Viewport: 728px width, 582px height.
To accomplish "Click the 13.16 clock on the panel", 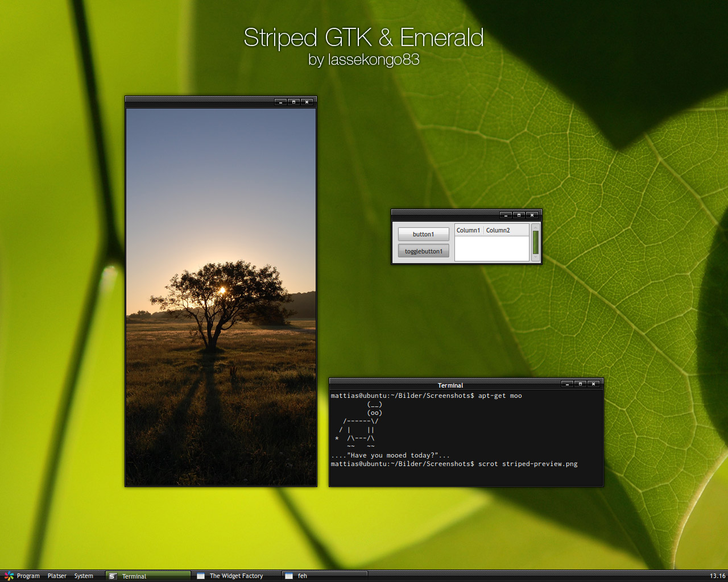I will pos(717,576).
